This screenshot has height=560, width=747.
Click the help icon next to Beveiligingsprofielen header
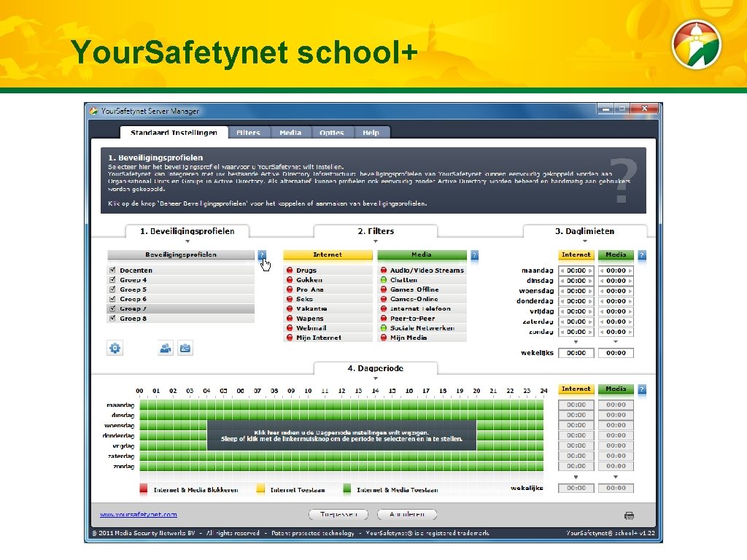coord(262,255)
